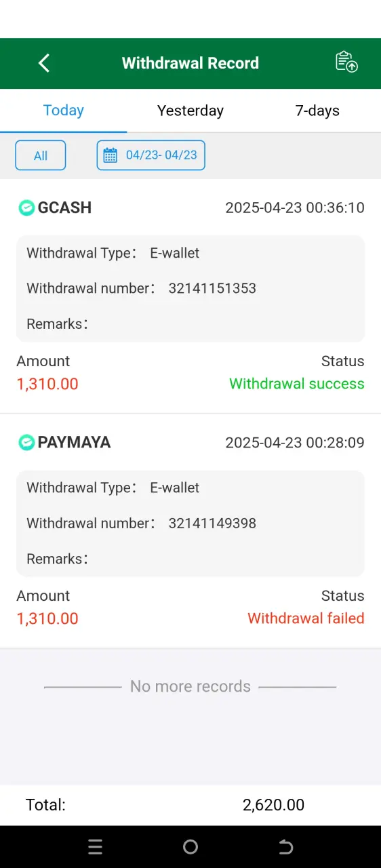Click the GCASH wallet logo icon
This screenshot has width=381, height=868.
(26, 208)
